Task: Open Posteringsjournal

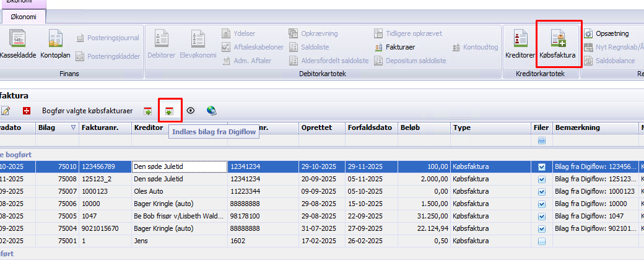Action: click(x=108, y=38)
